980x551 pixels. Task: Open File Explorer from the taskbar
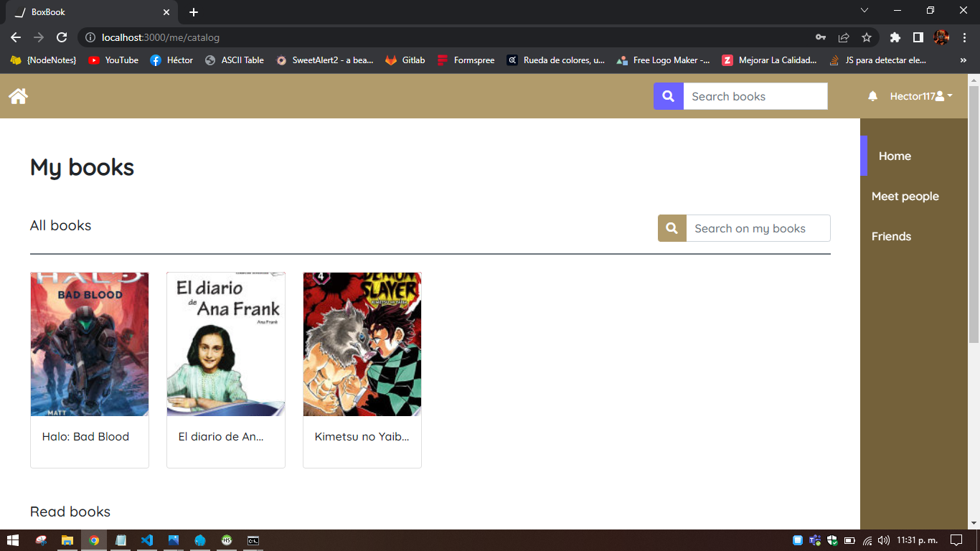pyautogui.click(x=67, y=540)
